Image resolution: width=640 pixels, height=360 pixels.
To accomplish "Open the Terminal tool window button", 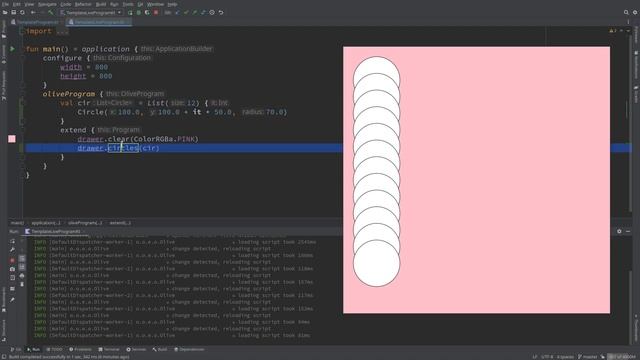I will (x=109, y=349).
